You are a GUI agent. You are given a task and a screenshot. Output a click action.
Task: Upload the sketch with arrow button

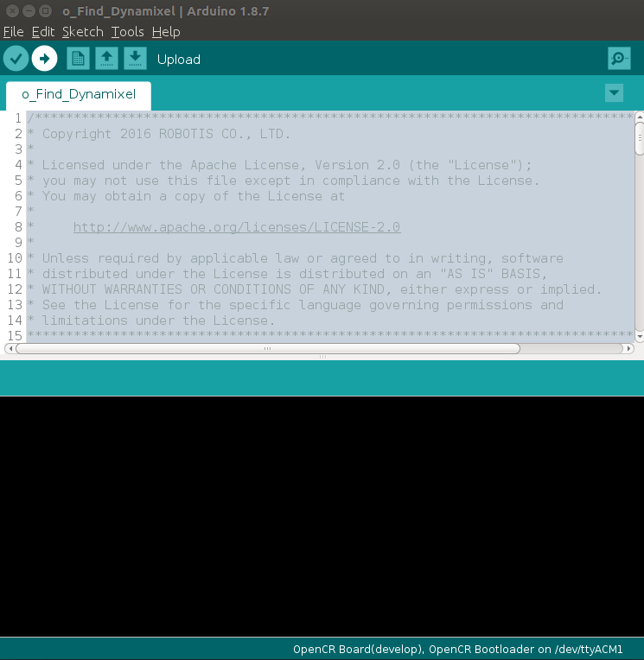pos(44,59)
